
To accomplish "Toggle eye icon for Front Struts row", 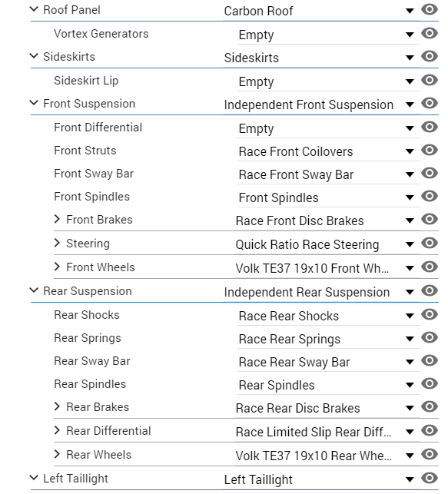I will click(430, 150).
